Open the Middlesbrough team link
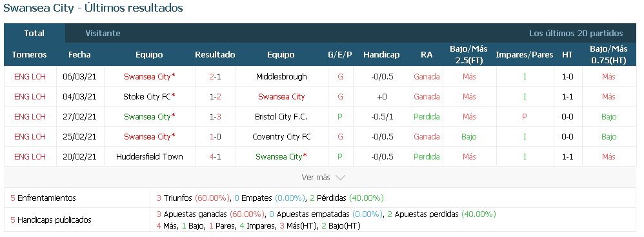Screen dimensions: 644x237 point(281,76)
